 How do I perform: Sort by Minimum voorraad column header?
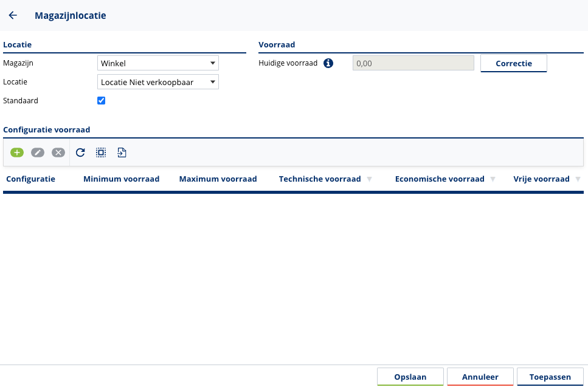coord(121,179)
